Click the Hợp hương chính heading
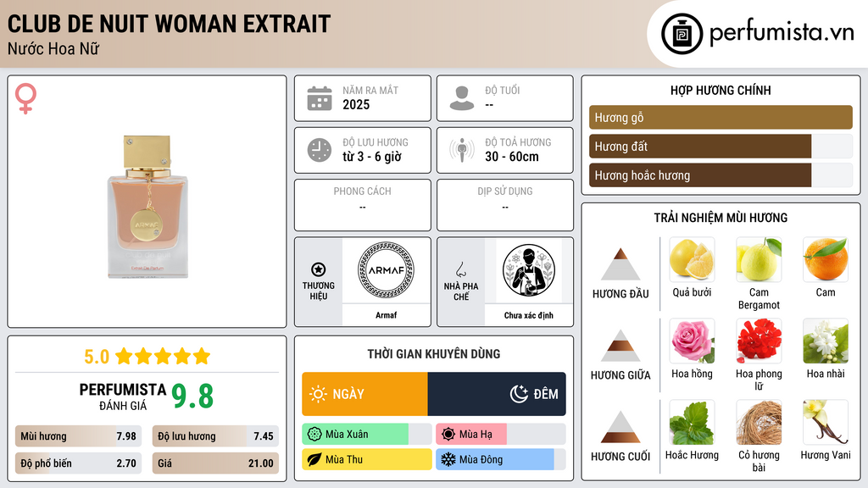The image size is (868, 488). pos(721,90)
